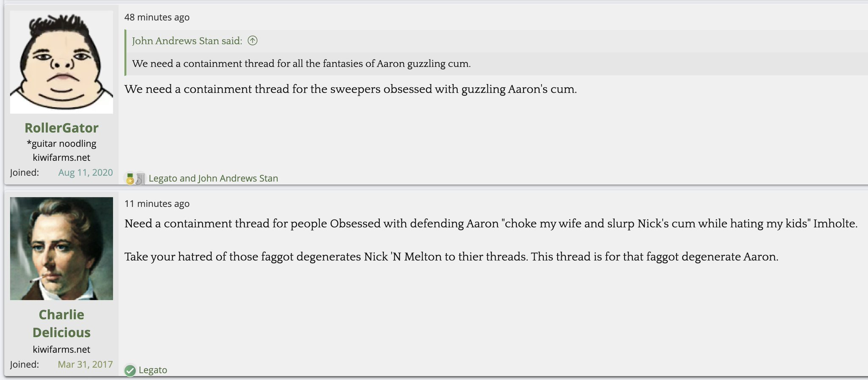The width and height of the screenshot is (868, 380).
Task: Click RollerGator's reply text about sweepers
Action: [351, 89]
